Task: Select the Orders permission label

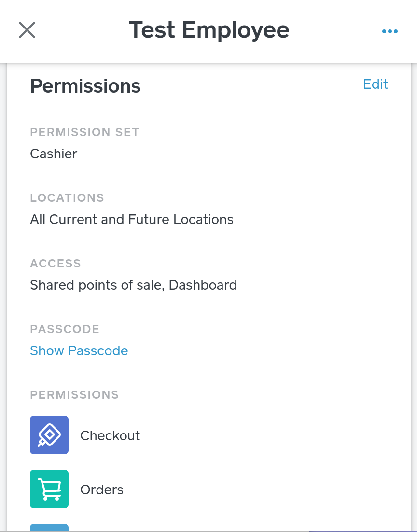Action: [102, 490]
